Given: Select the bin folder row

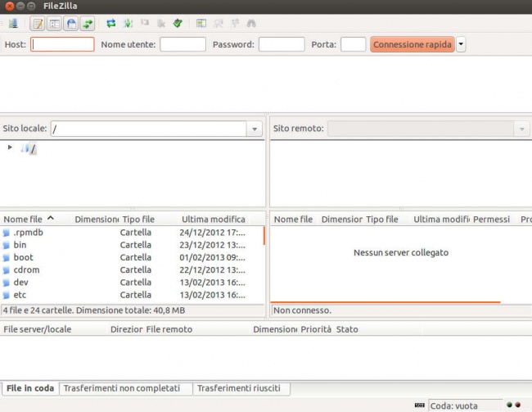Looking at the screenshot, I should pos(131,245).
